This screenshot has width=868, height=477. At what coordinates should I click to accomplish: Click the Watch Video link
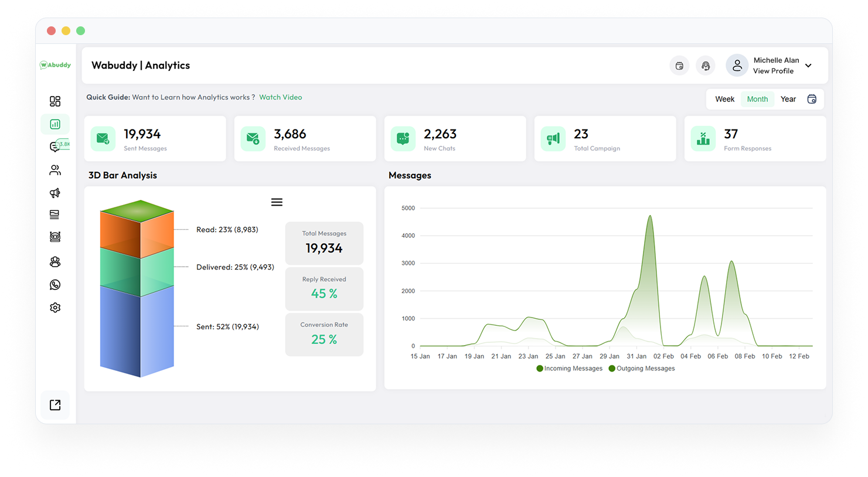pyautogui.click(x=281, y=97)
